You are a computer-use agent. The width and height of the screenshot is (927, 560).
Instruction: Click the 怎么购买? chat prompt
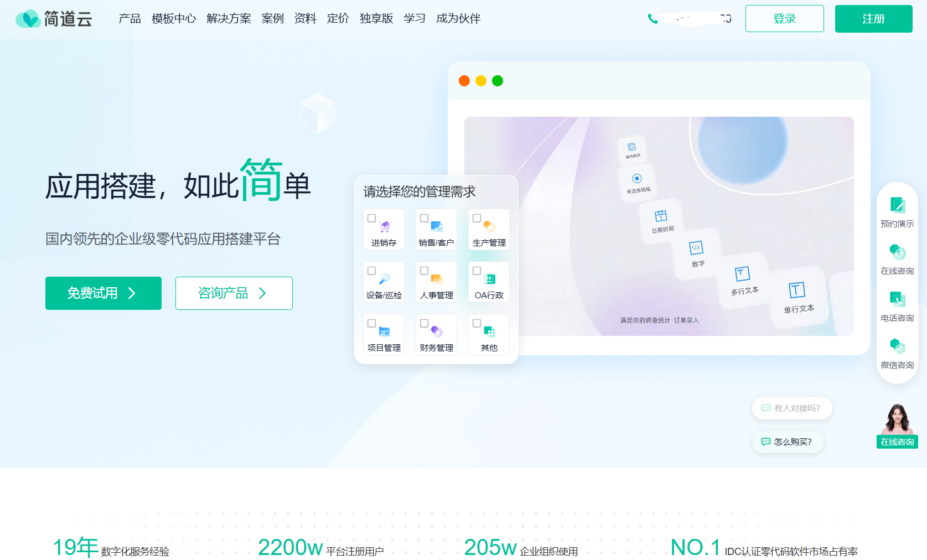click(x=788, y=442)
